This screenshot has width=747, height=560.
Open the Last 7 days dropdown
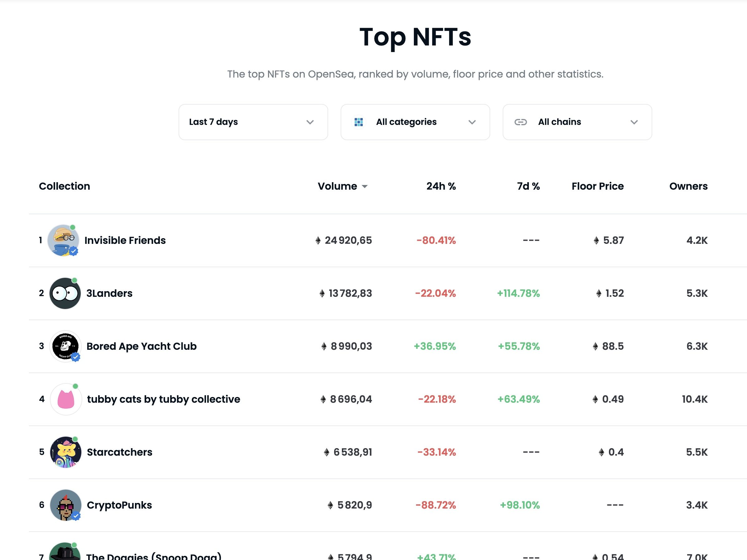click(x=253, y=122)
